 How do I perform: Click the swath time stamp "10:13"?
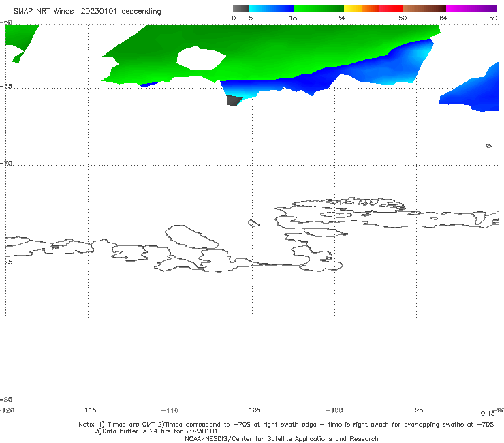[486, 414]
